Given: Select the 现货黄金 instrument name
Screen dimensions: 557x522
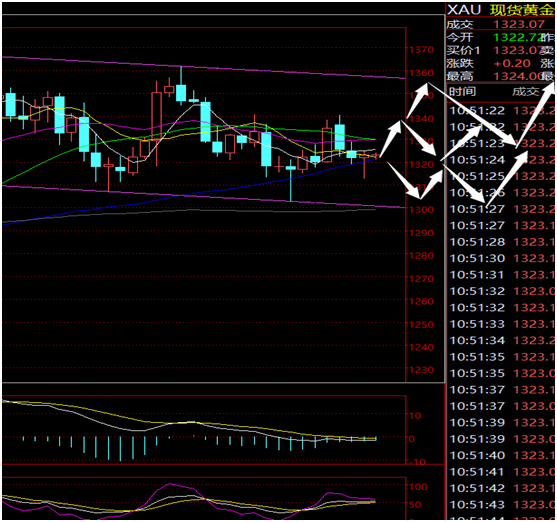Looking at the screenshot, I should point(522,10).
